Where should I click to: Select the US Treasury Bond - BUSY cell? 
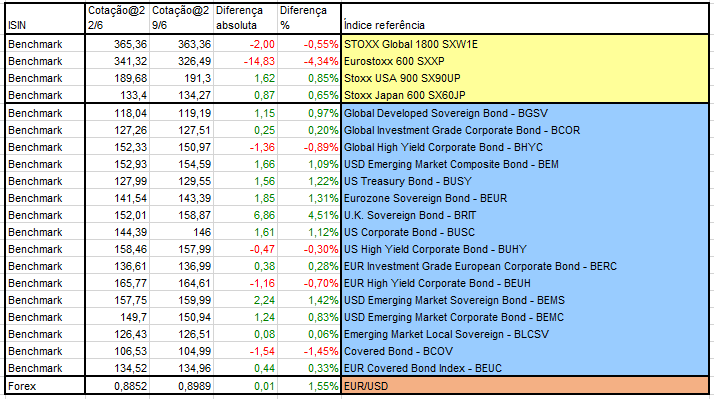(x=525, y=181)
